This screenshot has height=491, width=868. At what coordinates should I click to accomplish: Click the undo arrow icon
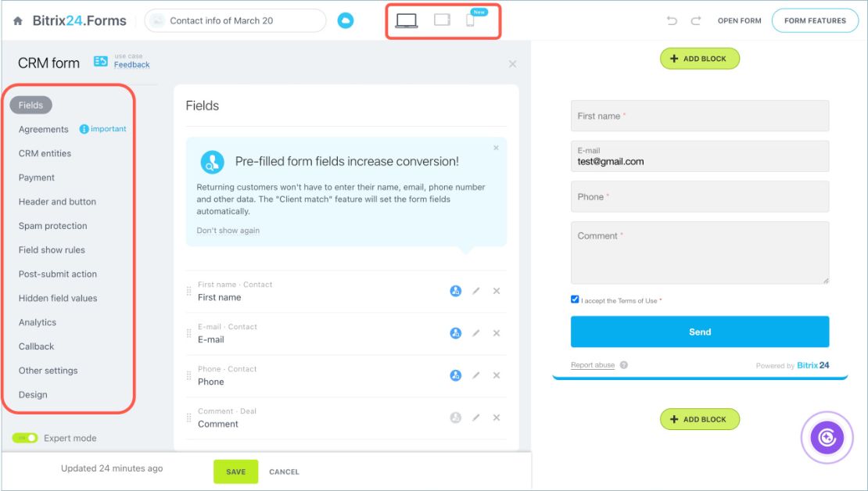(672, 20)
